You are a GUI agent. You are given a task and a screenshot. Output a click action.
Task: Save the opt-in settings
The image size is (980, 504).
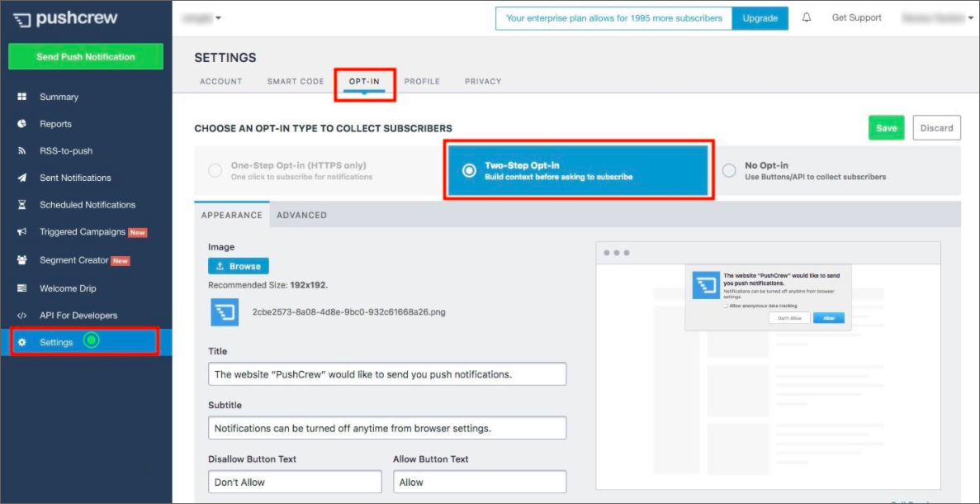[x=886, y=127]
